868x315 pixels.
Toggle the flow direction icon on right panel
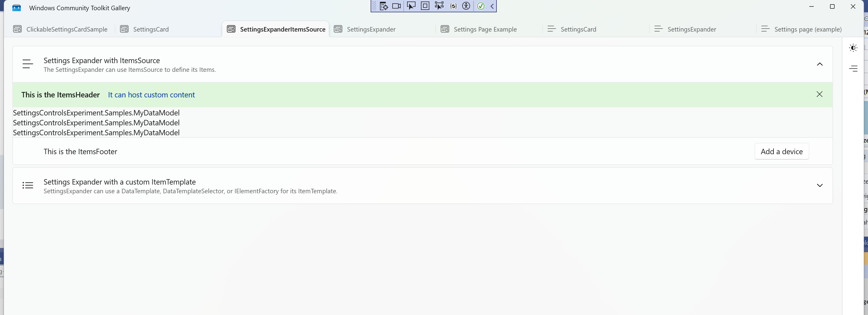pyautogui.click(x=854, y=68)
